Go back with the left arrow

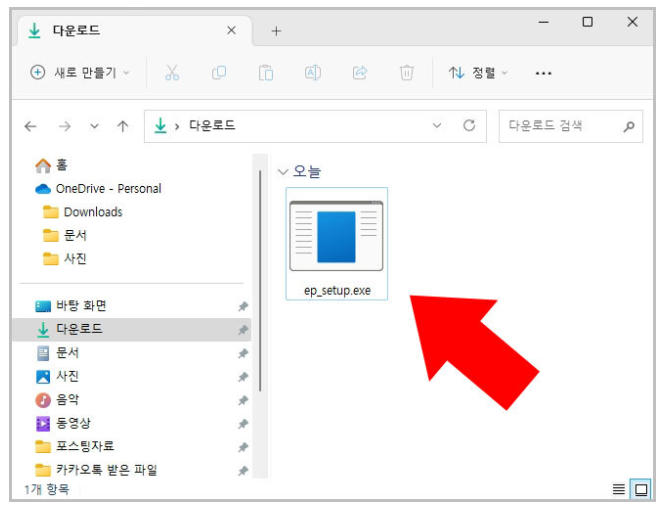coord(30,126)
